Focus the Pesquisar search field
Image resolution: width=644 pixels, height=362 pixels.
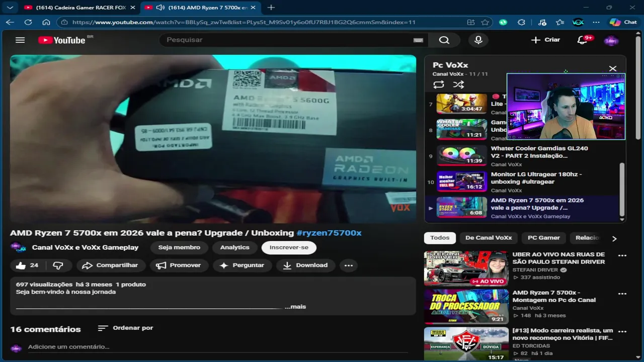[x=288, y=40]
